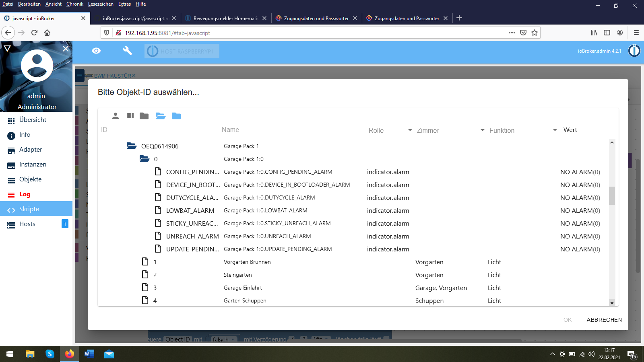Click the file icon of UNREACH_ALARM row

pos(158,236)
